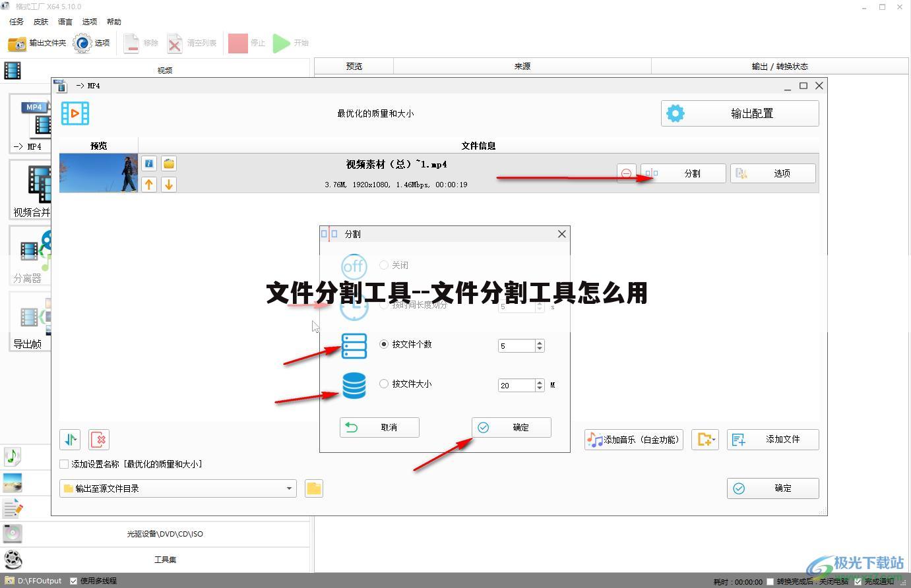Viewport: 911px width, 588px height.
Task: Click the sort files icon in MP4 dialog
Action: pyautogui.click(x=70, y=440)
